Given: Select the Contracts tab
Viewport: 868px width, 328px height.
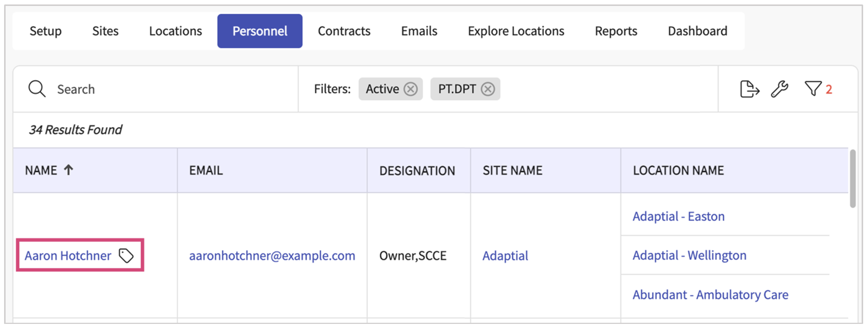Looking at the screenshot, I should click(x=344, y=31).
